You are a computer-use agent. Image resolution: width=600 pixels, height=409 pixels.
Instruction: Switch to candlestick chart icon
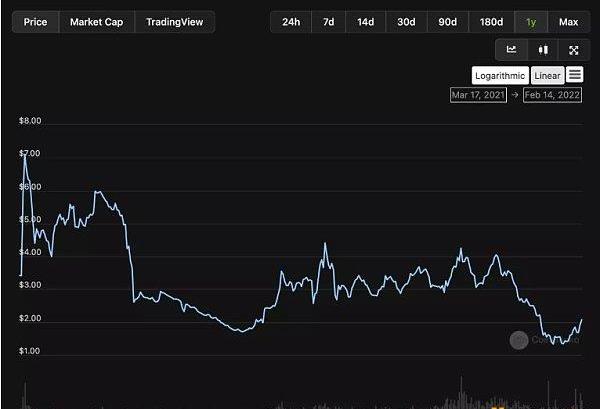coord(543,49)
